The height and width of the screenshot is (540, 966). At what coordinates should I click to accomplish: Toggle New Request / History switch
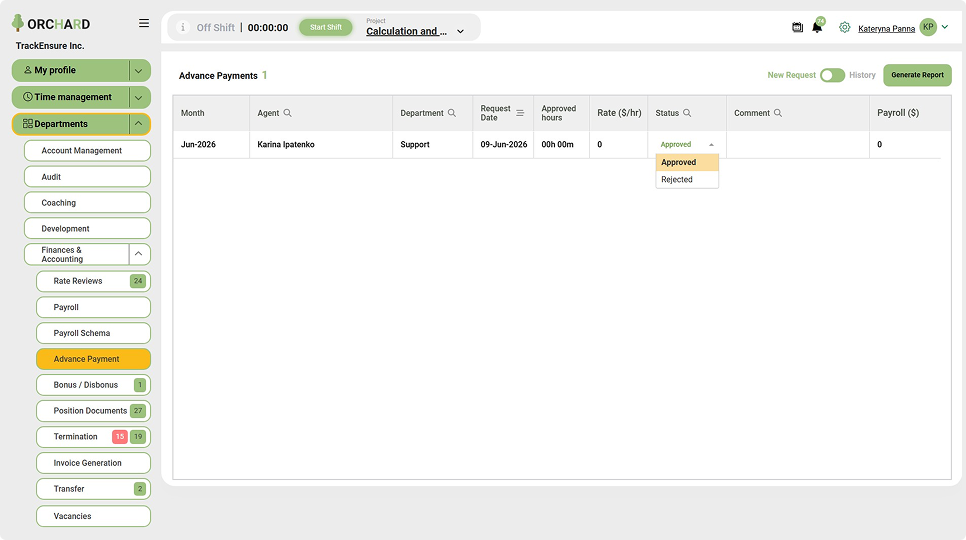(x=832, y=75)
